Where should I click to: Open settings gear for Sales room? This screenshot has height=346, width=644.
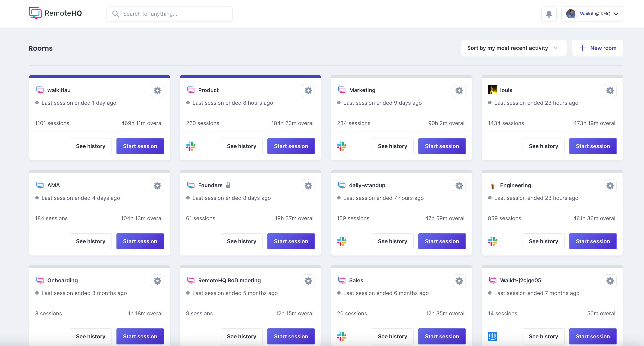point(459,281)
